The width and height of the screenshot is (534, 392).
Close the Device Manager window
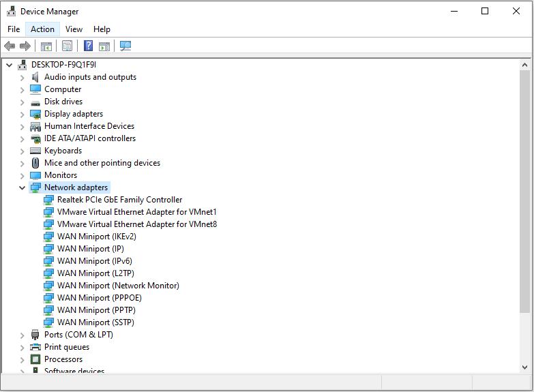(x=516, y=11)
